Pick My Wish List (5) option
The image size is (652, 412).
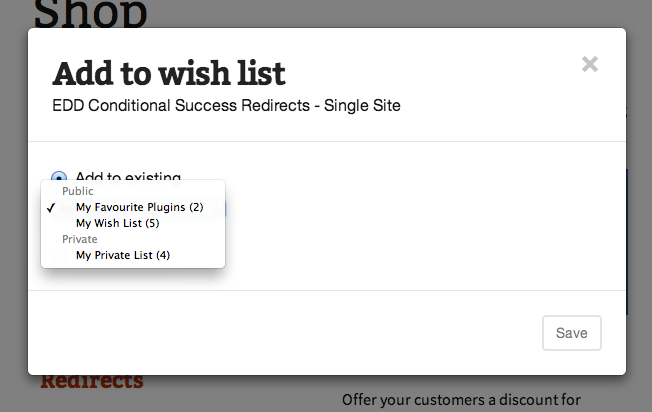tap(117, 223)
